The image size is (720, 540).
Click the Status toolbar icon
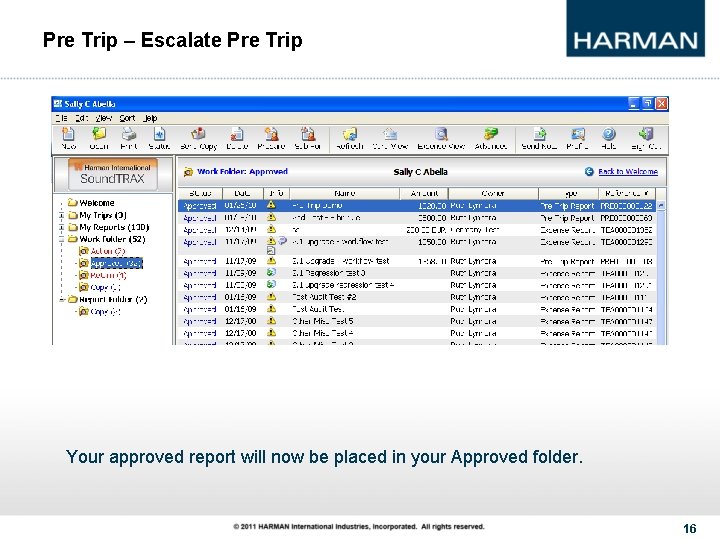coord(159,135)
